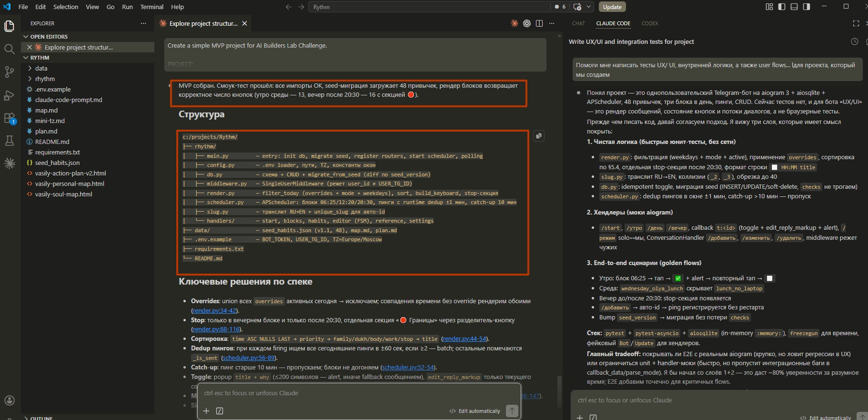
Task: Click the Update button
Action: 612,7
